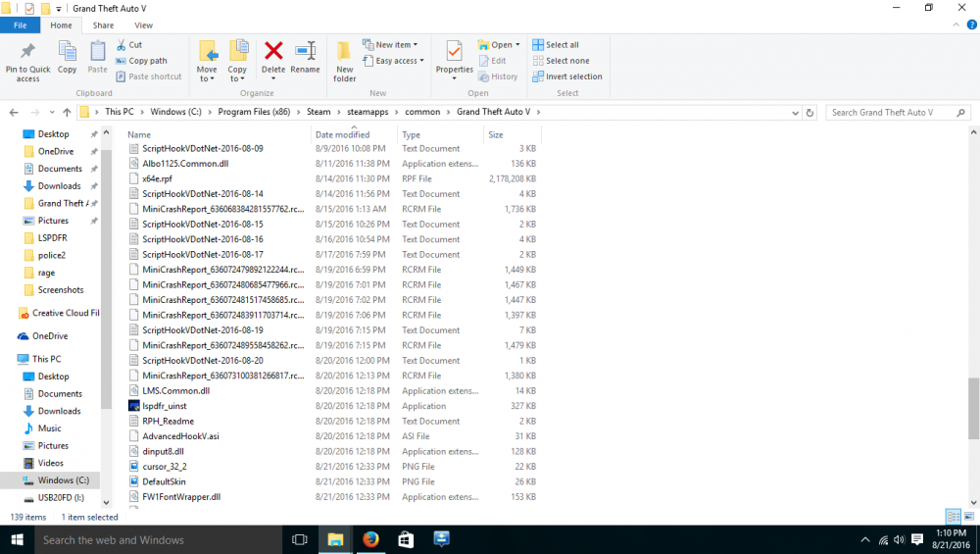Switch to details view layout icon
The height and width of the screenshot is (554, 980).
pos(953,517)
